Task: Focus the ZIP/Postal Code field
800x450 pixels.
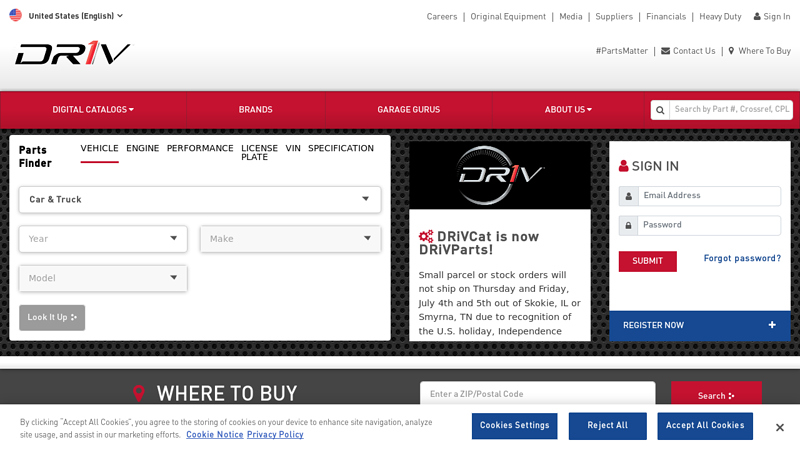Action: tap(537, 393)
